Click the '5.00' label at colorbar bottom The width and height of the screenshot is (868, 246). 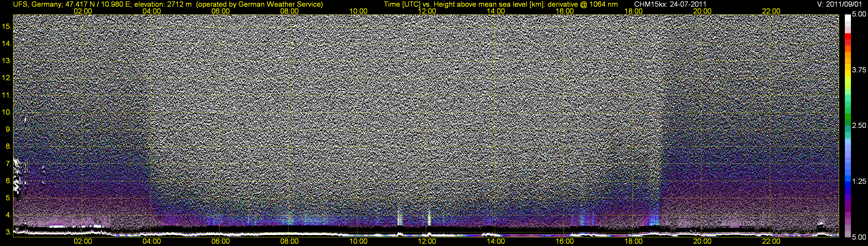(859, 237)
